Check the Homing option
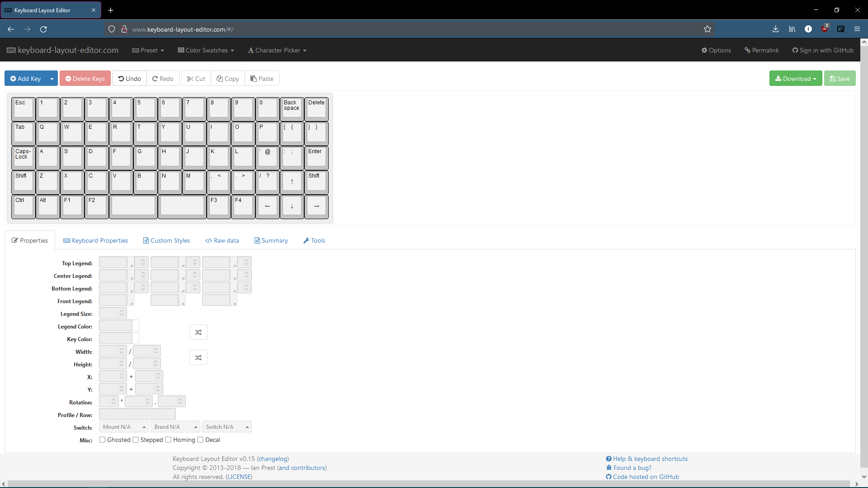Screen dimensions: 868x488 click(168, 440)
